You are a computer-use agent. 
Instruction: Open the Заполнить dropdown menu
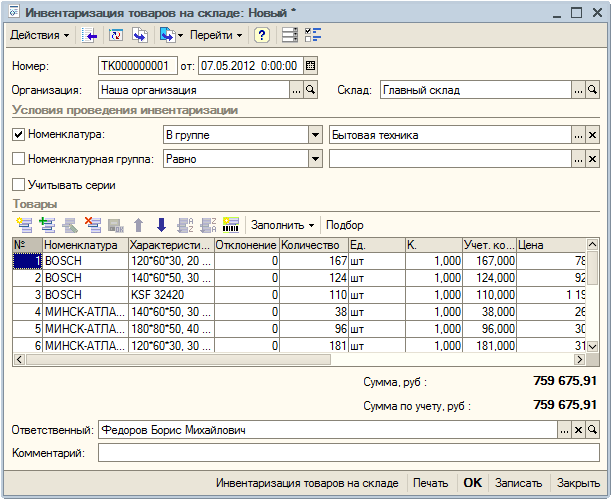pos(282,225)
